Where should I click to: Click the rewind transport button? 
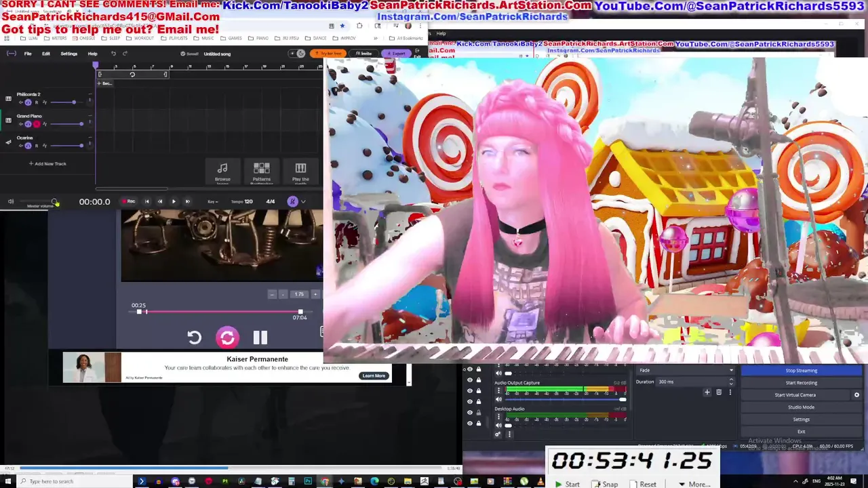point(160,201)
